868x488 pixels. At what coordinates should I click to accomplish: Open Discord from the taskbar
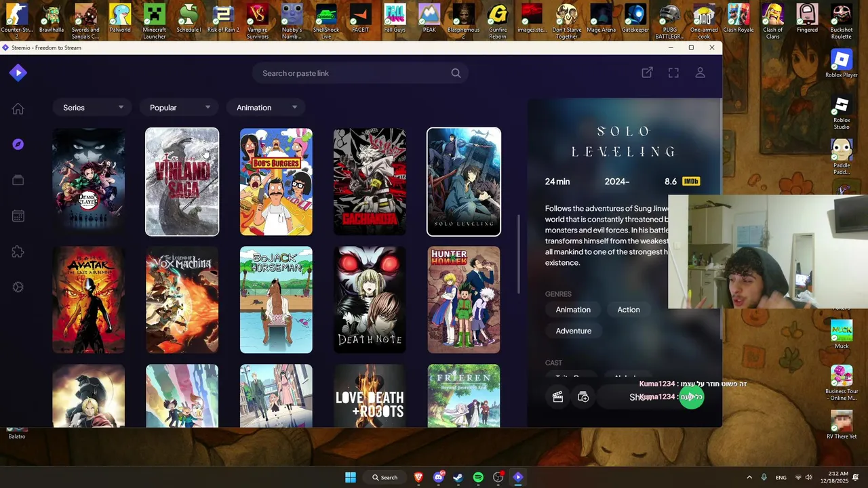coord(438,477)
